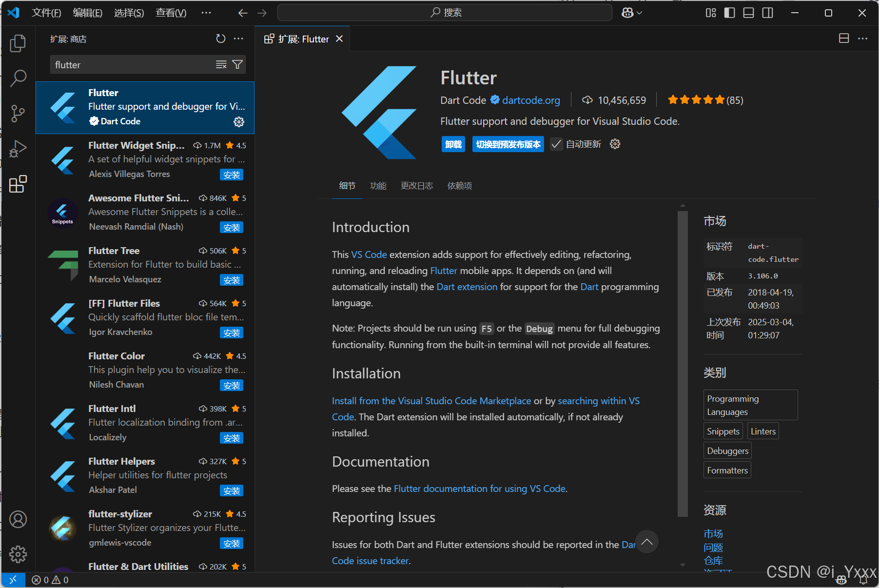Open the Dart extension link
The height and width of the screenshot is (588, 879).
(x=467, y=287)
